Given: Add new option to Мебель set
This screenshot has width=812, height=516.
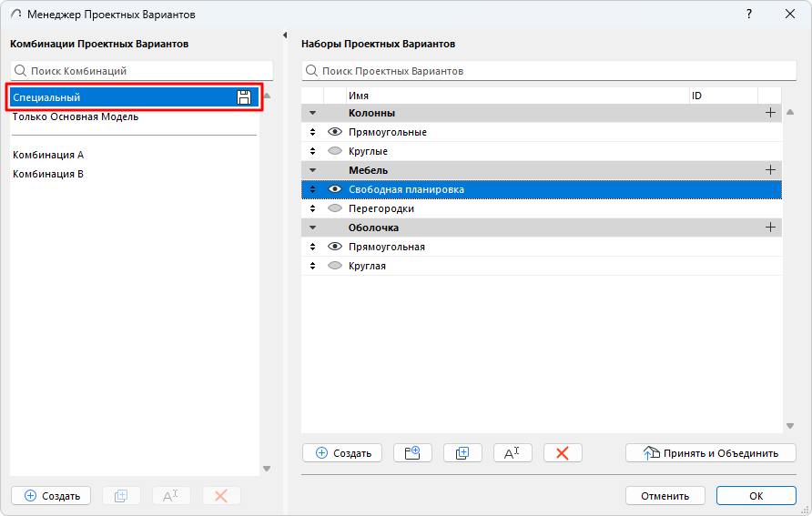Looking at the screenshot, I should click(x=770, y=170).
